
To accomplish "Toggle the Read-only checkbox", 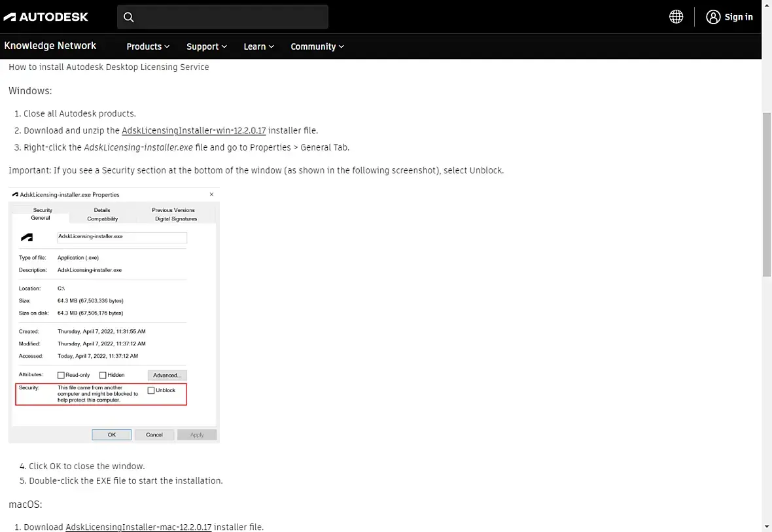I will [61, 376].
